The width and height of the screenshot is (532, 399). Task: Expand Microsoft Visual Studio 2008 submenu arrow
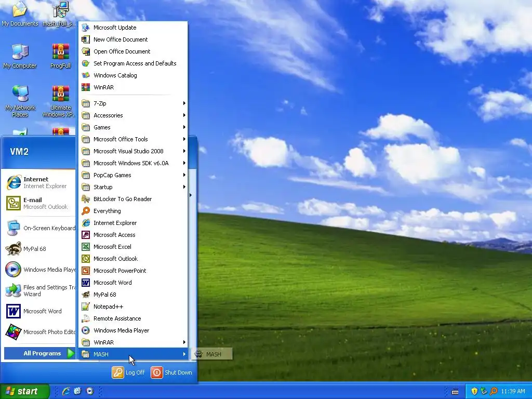coord(184,151)
